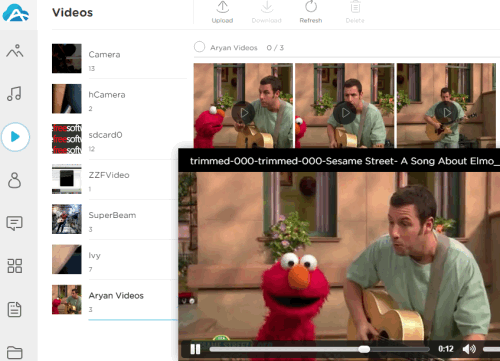Pause the playing video

195,349
